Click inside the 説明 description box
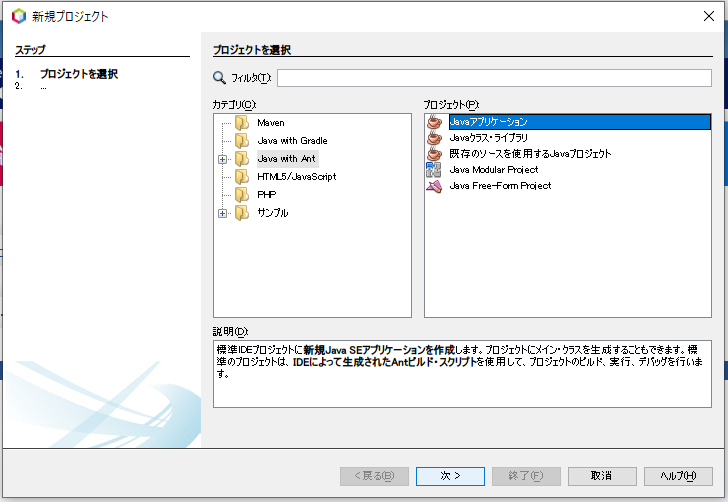The image size is (728, 502). pyautogui.click(x=462, y=374)
